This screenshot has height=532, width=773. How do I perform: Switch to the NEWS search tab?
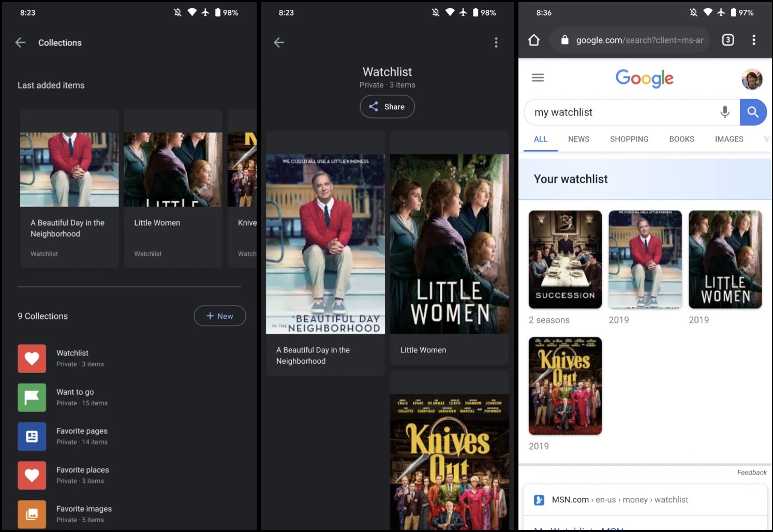pos(578,139)
